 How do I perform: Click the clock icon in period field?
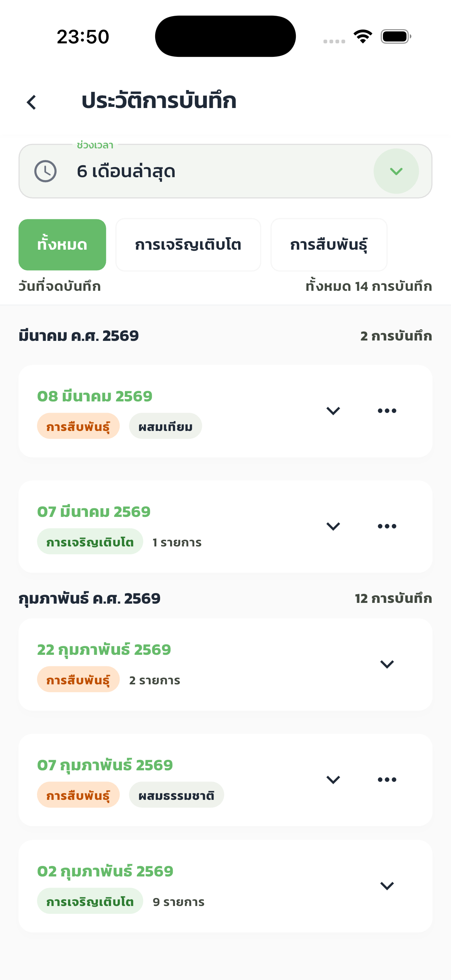click(46, 171)
